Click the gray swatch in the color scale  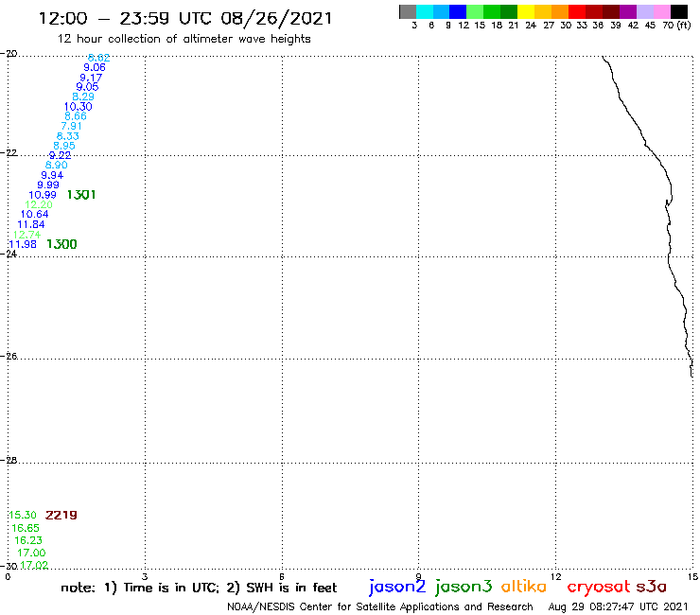pyautogui.click(x=408, y=11)
